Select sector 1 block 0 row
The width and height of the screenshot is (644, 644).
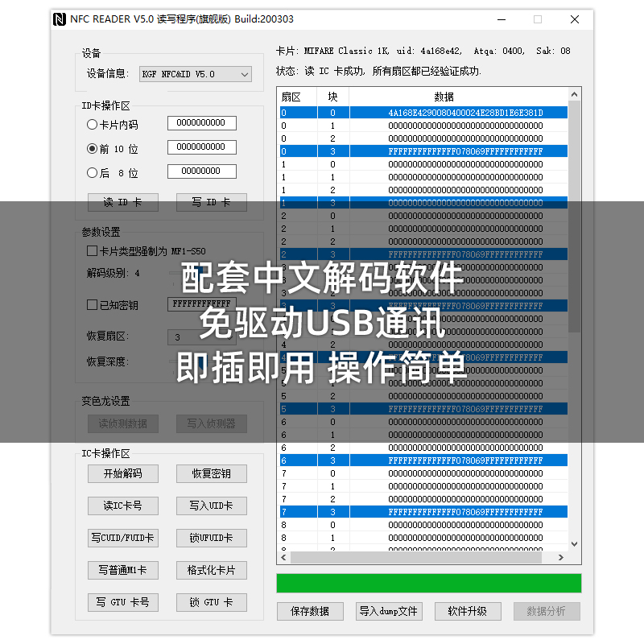click(423, 164)
